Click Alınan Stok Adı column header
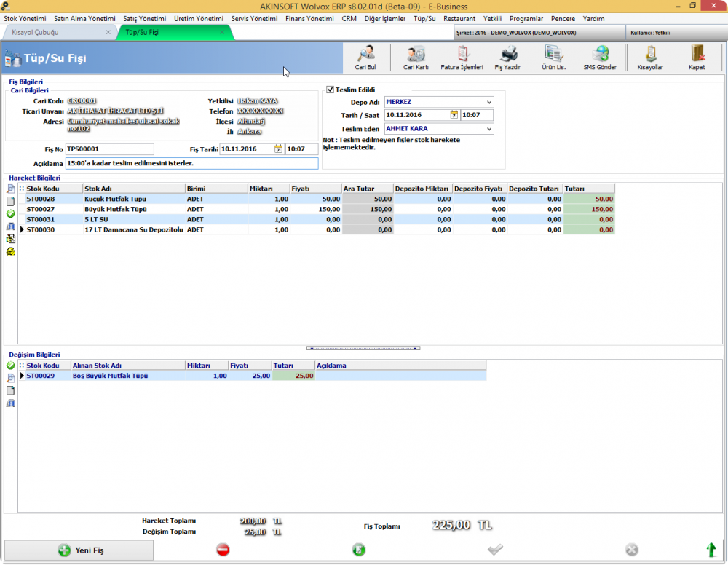The width and height of the screenshot is (728, 565). (128, 366)
